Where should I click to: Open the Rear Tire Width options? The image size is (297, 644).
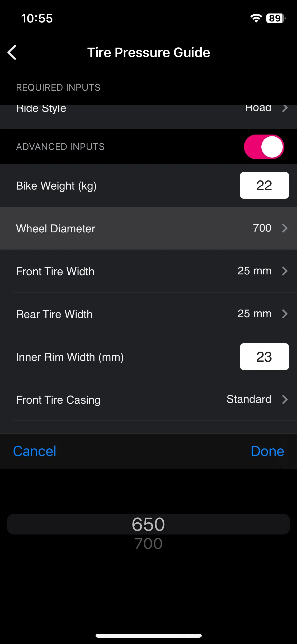(148, 314)
